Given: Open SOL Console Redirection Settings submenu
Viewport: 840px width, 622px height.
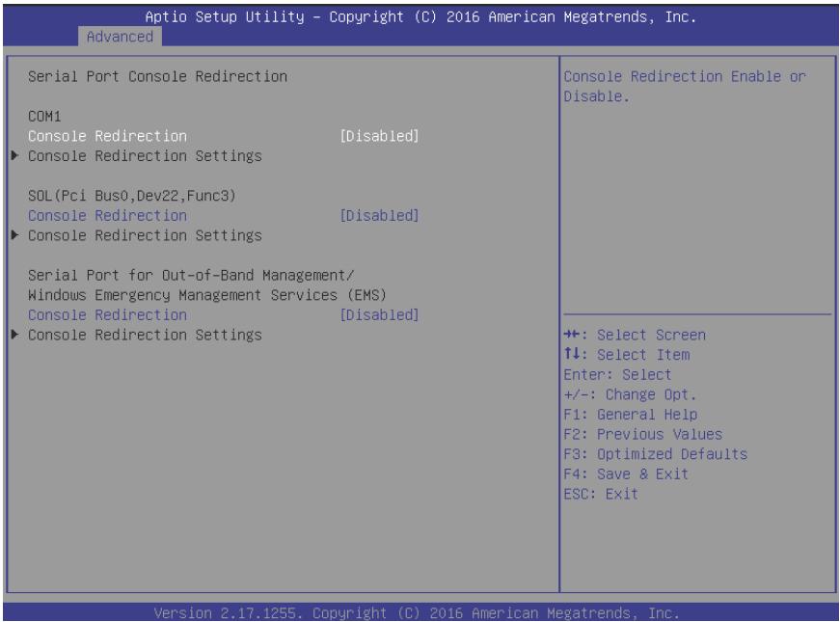Looking at the screenshot, I should coord(146,235).
